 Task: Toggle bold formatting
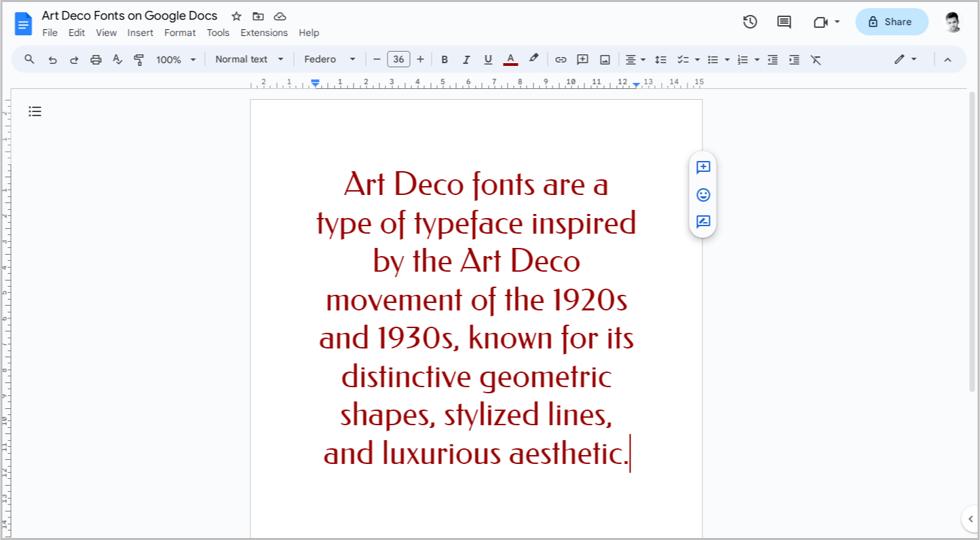tap(445, 59)
